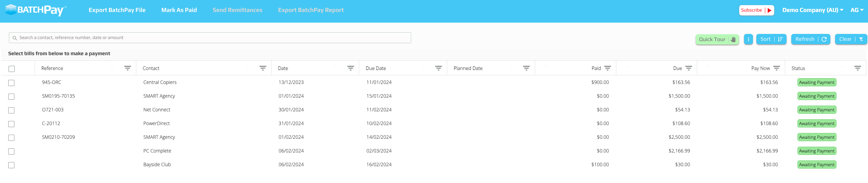Click the BatchPay logo
This screenshot has width=868, height=183.
pos(36,10)
